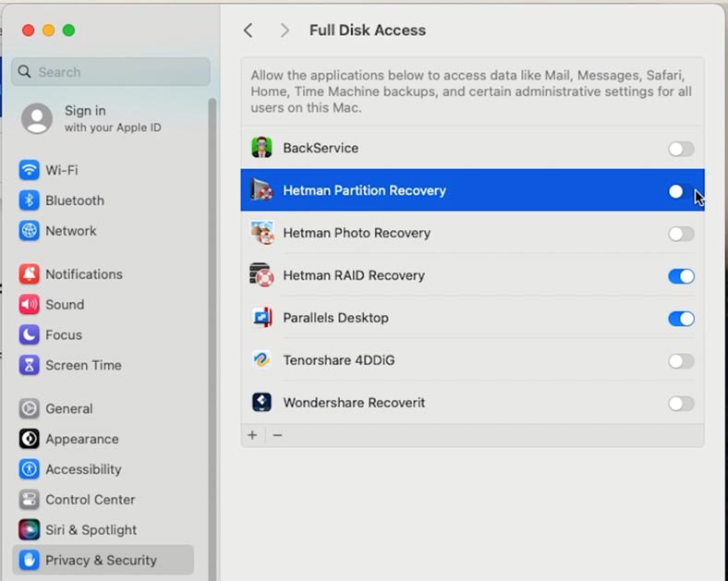
Task: Go back with the left chevron
Action: tap(249, 30)
